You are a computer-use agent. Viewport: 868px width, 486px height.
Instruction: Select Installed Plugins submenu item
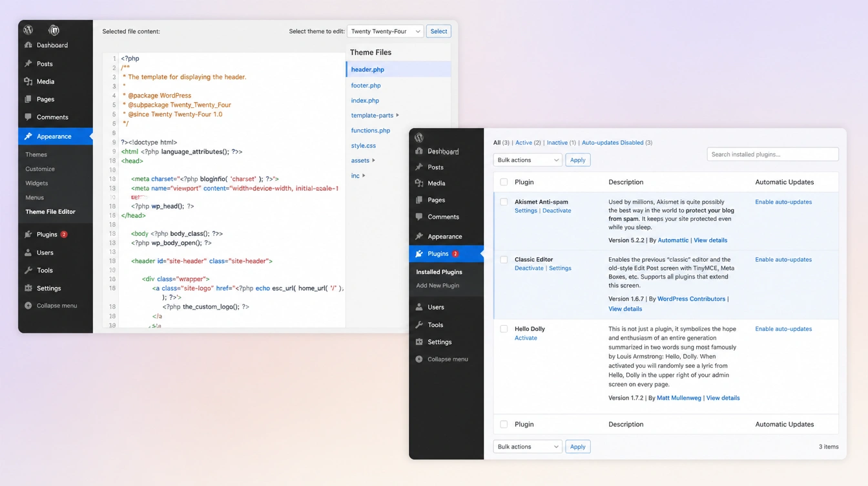[439, 272]
